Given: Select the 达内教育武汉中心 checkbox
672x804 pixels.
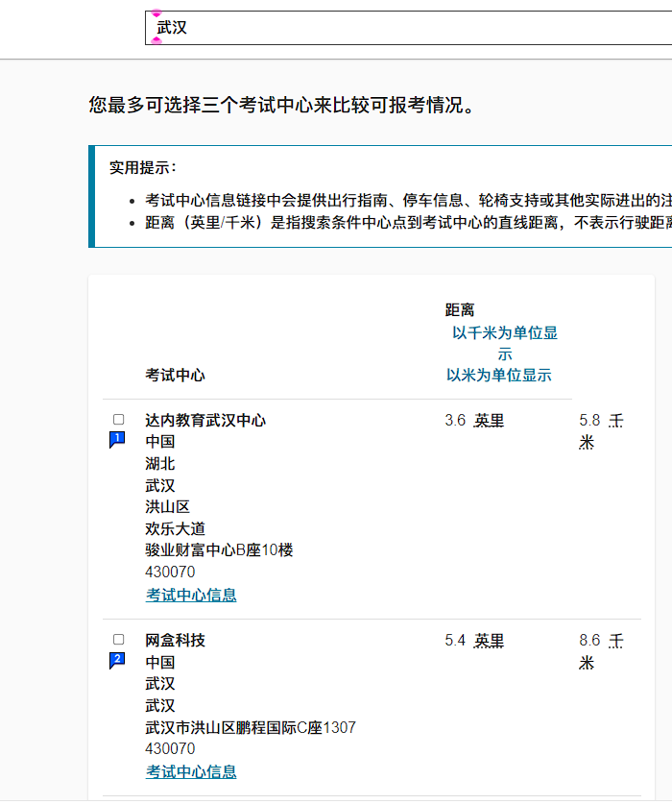Looking at the screenshot, I should (x=119, y=420).
